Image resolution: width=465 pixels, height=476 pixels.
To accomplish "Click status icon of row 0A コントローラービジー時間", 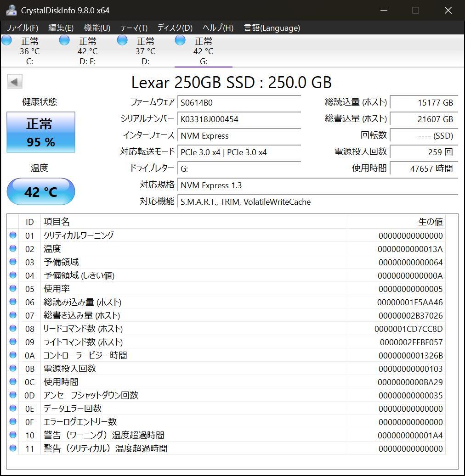I will pyautogui.click(x=13, y=355).
